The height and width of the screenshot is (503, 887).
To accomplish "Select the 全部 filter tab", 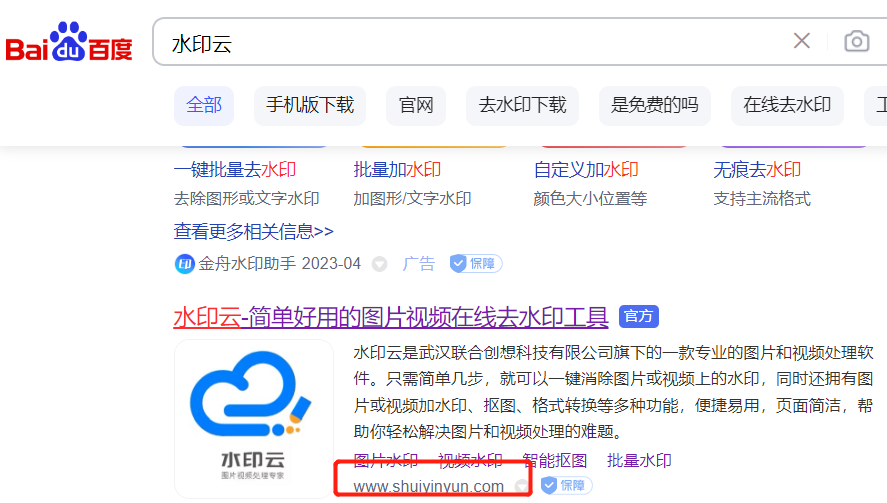I will (x=204, y=105).
